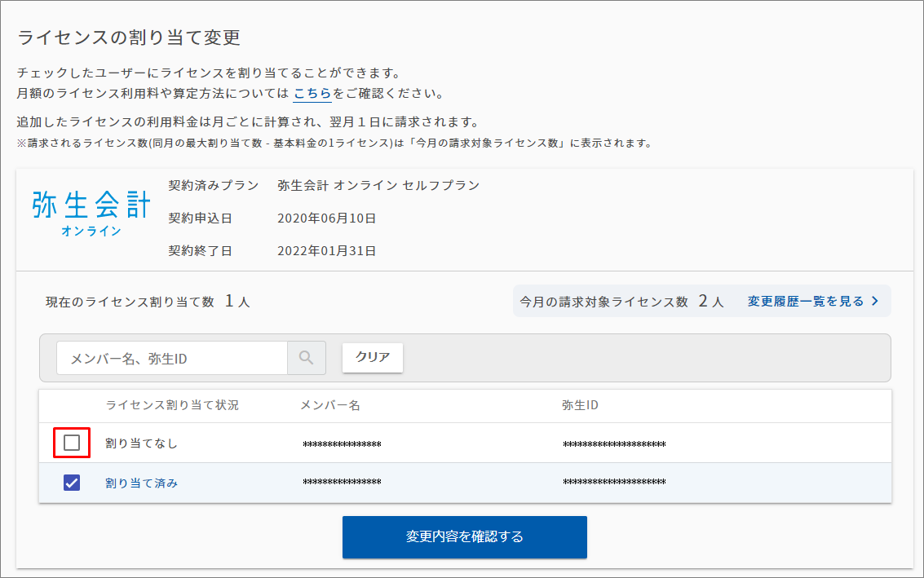Click the 弥生会計 オンライン logo
Screen dimensions: 924x578
tap(92, 214)
